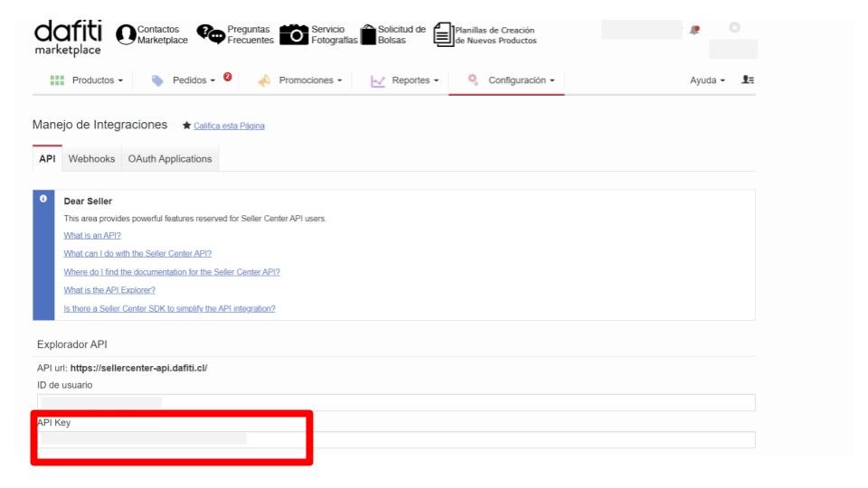Click the API Key field

coord(396,440)
